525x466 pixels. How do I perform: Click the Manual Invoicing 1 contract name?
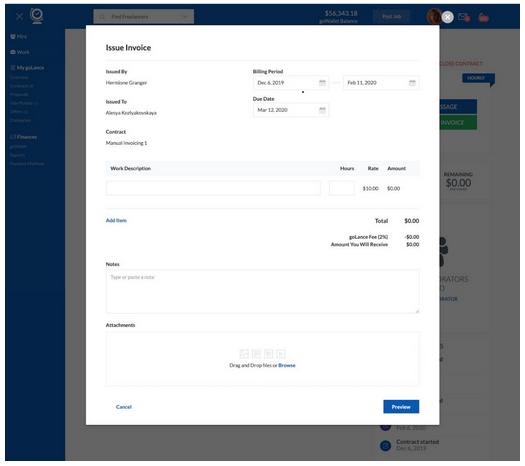coord(126,143)
